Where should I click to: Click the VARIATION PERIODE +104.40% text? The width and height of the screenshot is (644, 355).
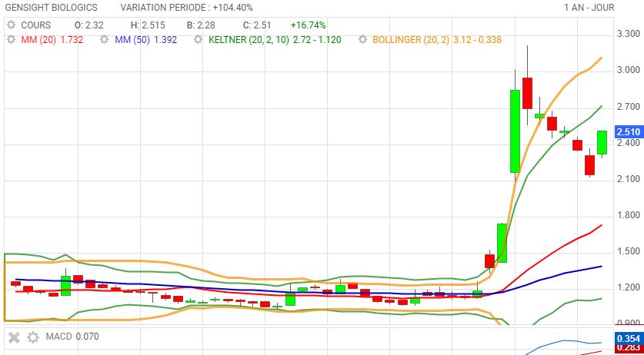[187, 7]
